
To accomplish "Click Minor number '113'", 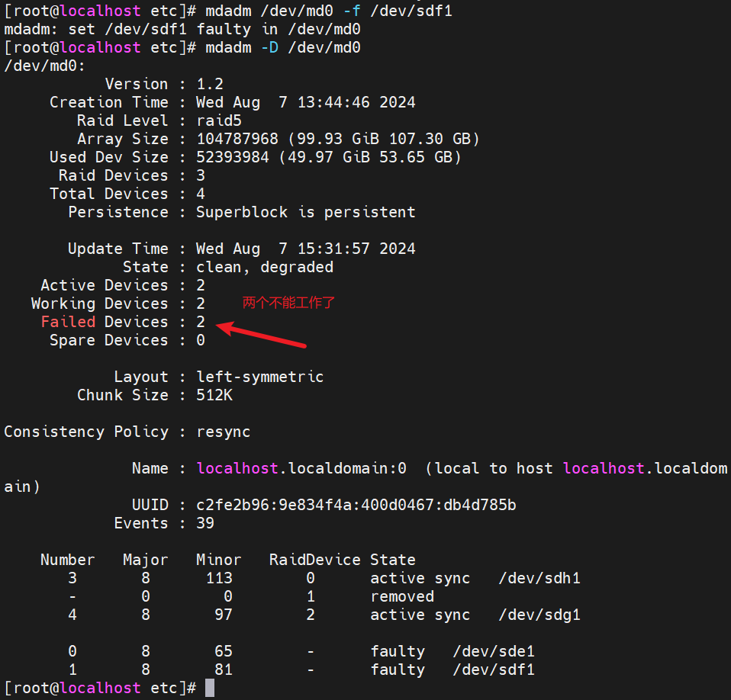I will point(219,578).
